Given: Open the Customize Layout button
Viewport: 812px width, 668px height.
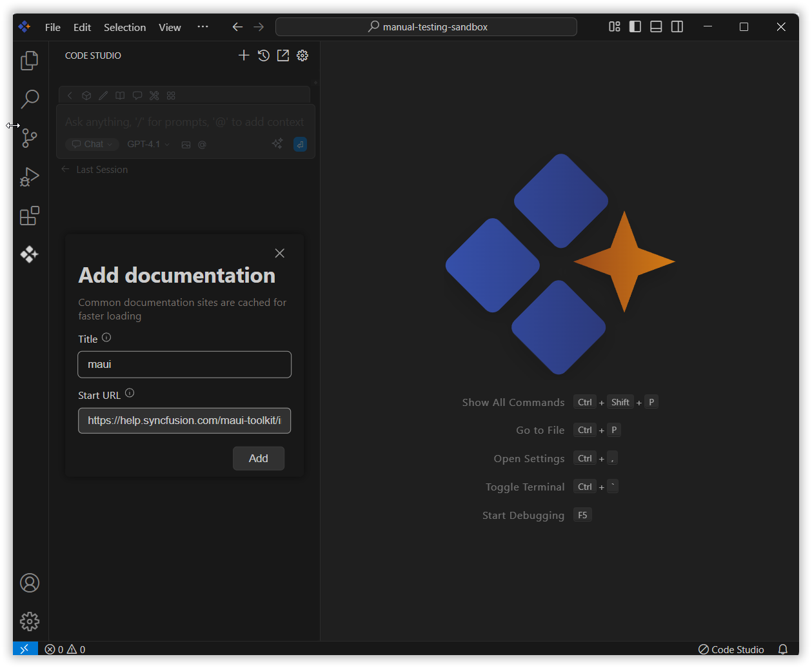Looking at the screenshot, I should point(615,26).
